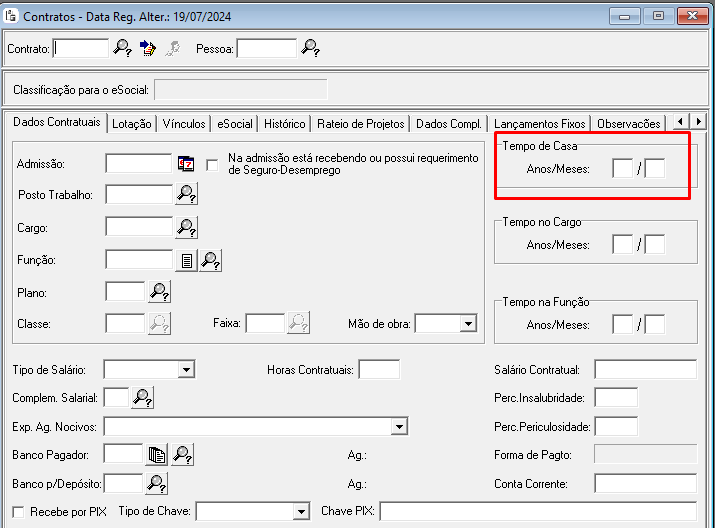The height and width of the screenshot is (528, 715).
Task: Click the Salário Contratual input field
Action: (x=645, y=370)
